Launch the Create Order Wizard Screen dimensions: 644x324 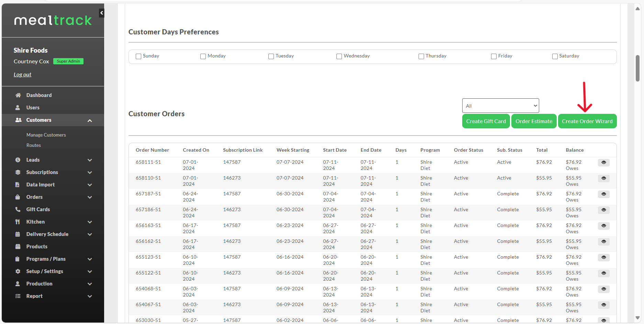coord(587,121)
